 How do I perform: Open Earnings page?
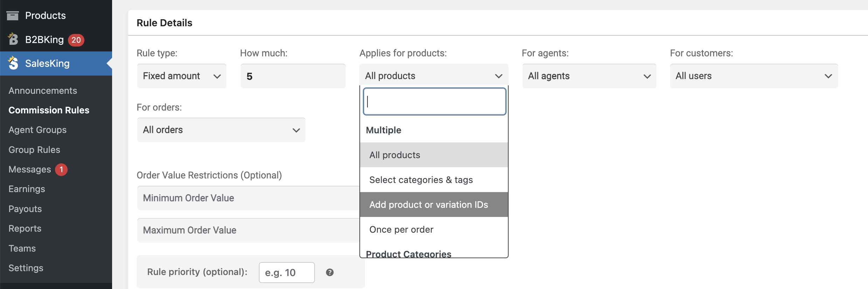pos(27,189)
